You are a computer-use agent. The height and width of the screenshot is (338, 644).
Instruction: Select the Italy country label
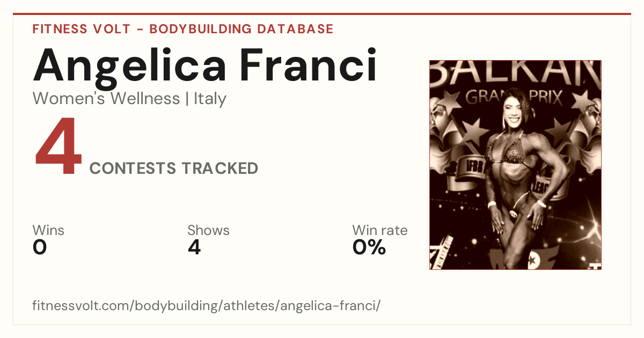(210, 99)
